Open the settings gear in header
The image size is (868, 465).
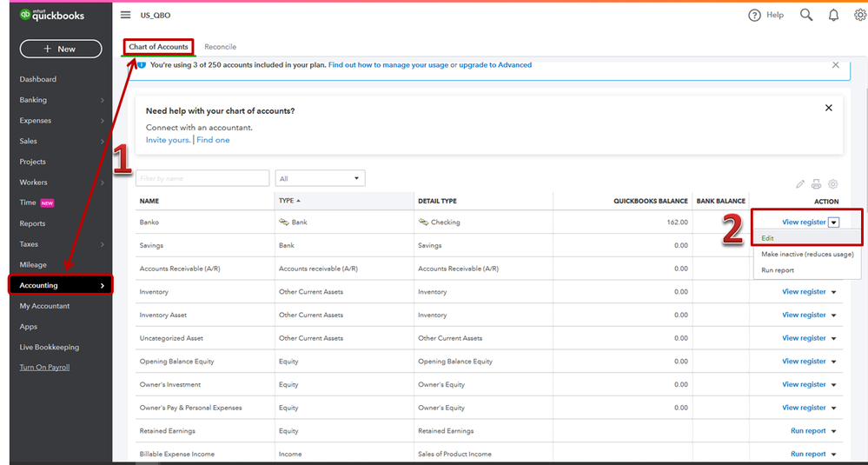861,15
